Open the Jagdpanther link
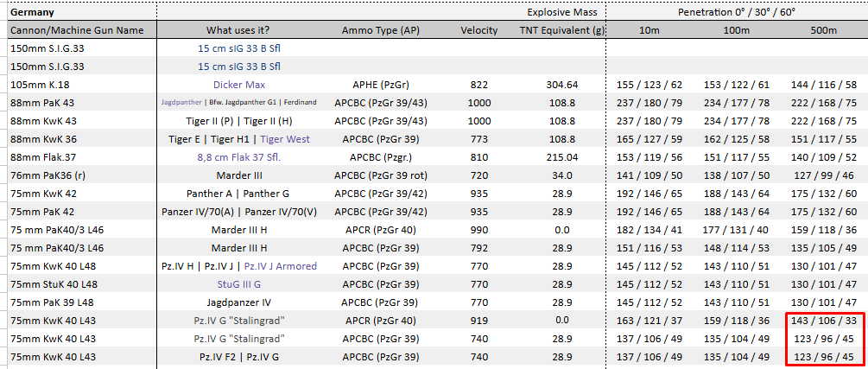 click(x=180, y=103)
